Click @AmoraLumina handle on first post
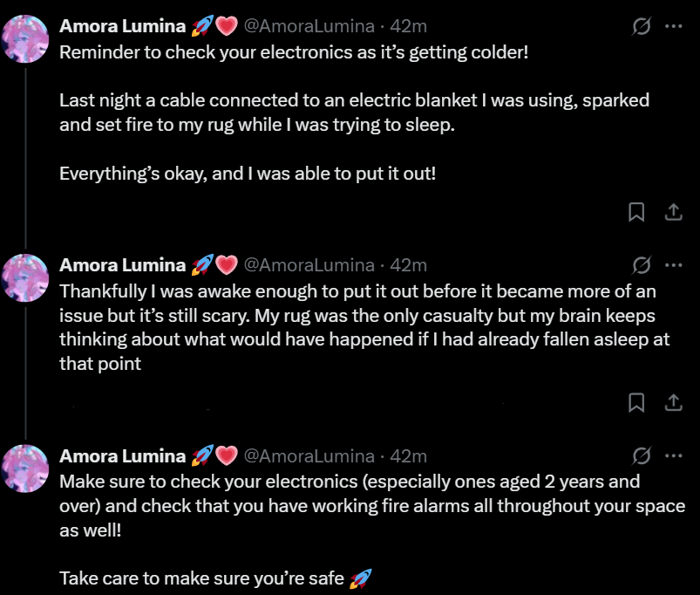700x595 pixels. [x=309, y=26]
